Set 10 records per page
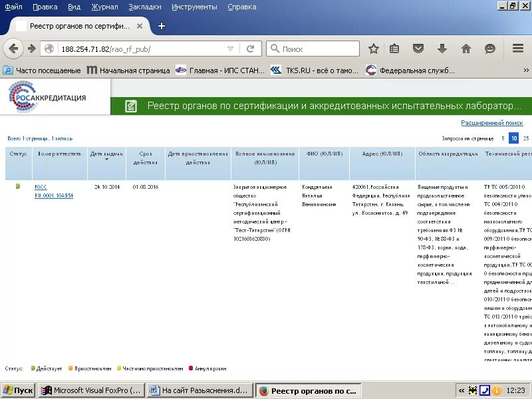Image resolution: width=532 pixels, height=399 pixels. (x=514, y=138)
